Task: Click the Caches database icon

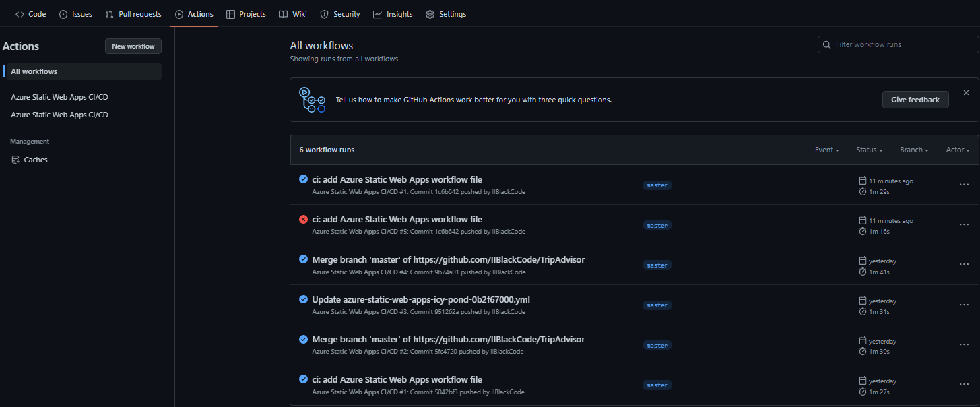Action: (16, 160)
